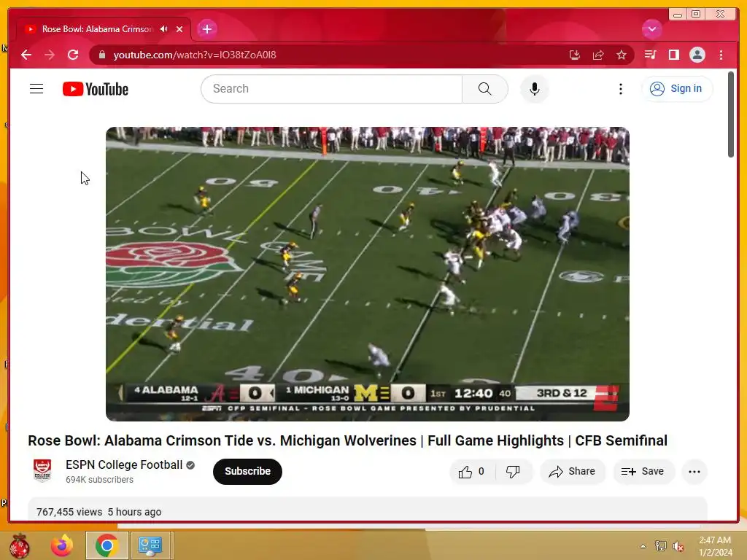Image resolution: width=747 pixels, height=560 pixels.
Task: Show hidden tray icons arrow
Action: (x=643, y=546)
